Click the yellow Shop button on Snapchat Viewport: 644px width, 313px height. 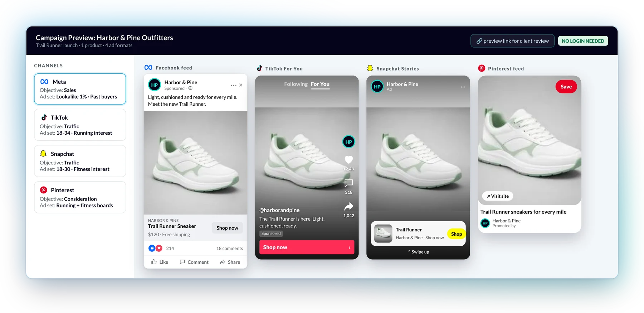point(456,234)
